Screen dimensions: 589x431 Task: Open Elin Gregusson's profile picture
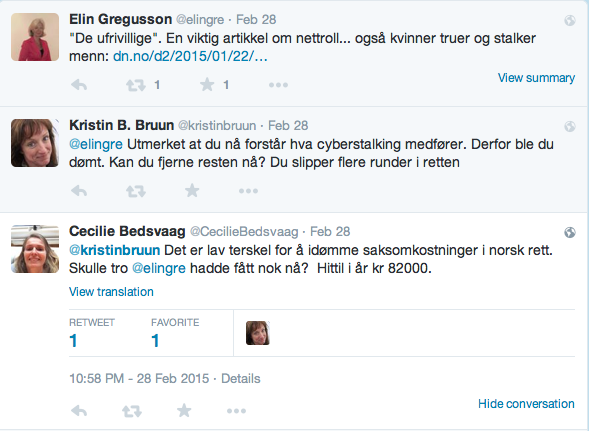pyautogui.click(x=35, y=37)
